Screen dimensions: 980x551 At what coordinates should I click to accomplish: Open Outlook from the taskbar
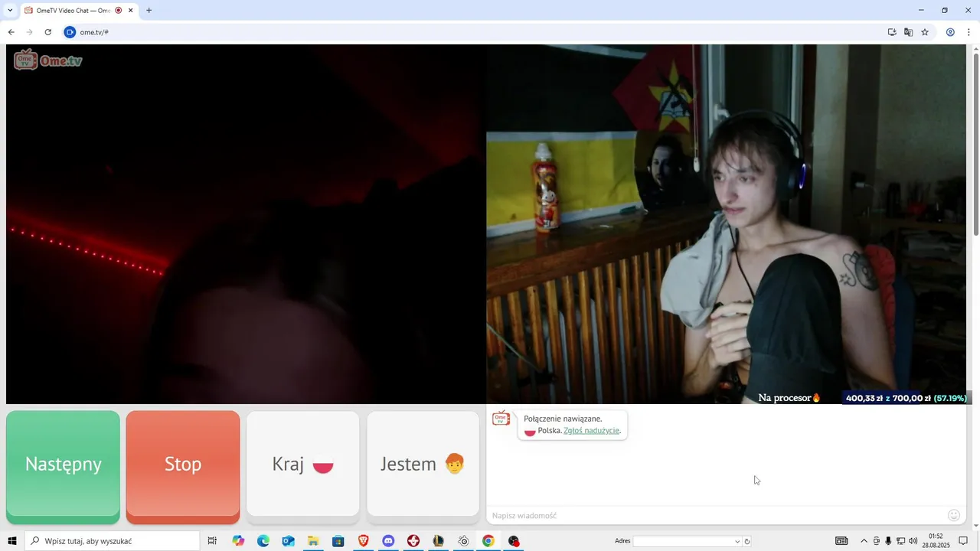pos(288,541)
